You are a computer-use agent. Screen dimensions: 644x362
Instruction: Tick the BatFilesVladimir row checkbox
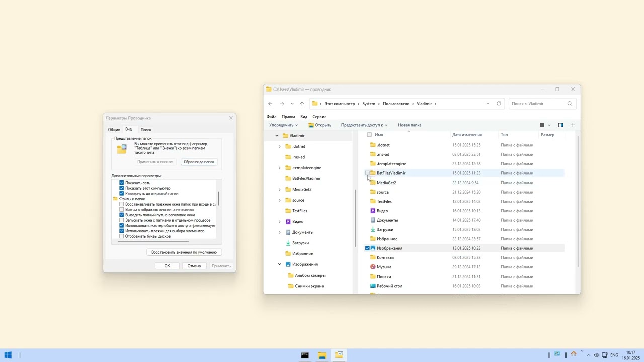pyautogui.click(x=367, y=173)
